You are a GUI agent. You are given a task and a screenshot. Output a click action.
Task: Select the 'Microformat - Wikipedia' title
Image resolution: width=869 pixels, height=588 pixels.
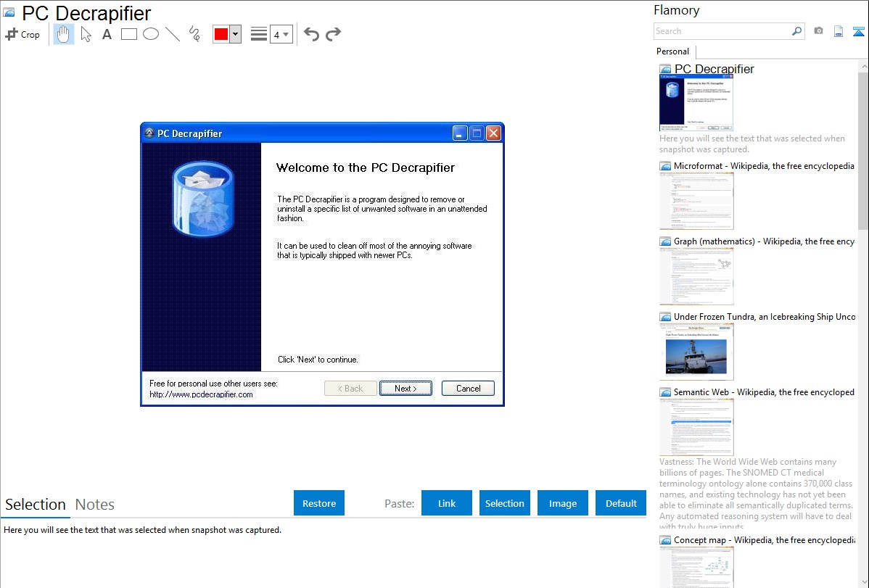(x=765, y=166)
